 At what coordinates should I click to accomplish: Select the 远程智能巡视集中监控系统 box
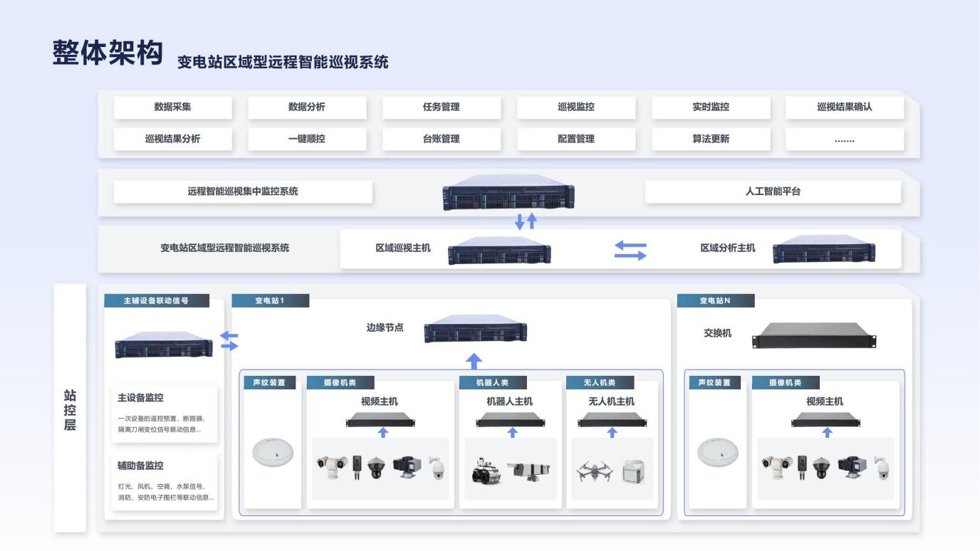point(243,191)
